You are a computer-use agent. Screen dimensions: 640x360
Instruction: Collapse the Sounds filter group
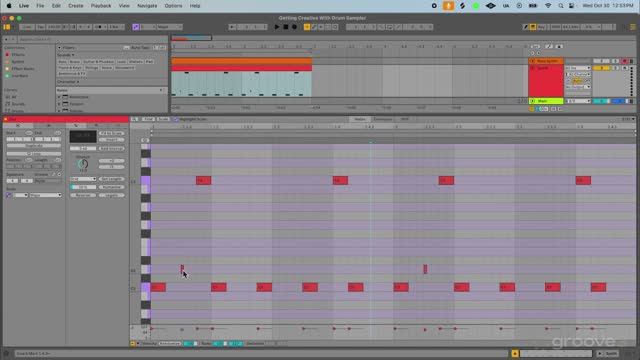pos(66,55)
